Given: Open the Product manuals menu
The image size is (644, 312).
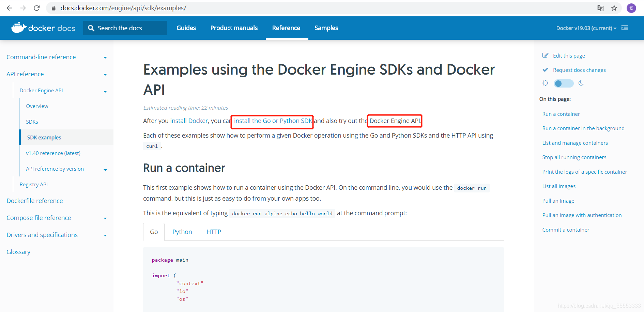Looking at the screenshot, I should (234, 28).
